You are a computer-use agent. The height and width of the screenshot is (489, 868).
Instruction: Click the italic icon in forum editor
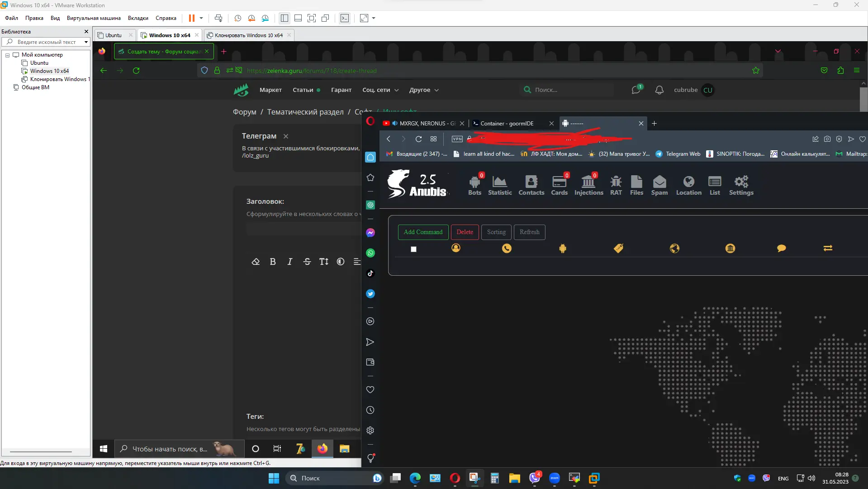pos(290,262)
